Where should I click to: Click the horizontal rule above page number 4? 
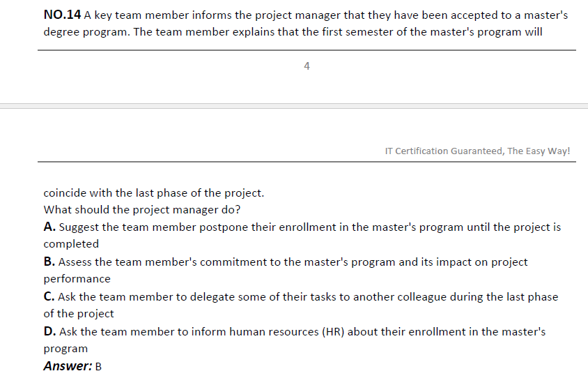coord(307,50)
